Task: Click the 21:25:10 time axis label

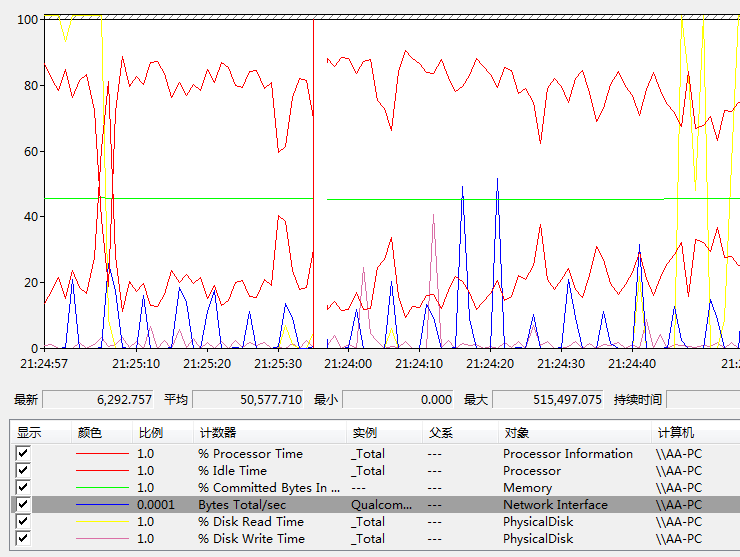Action: [x=136, y=363]
